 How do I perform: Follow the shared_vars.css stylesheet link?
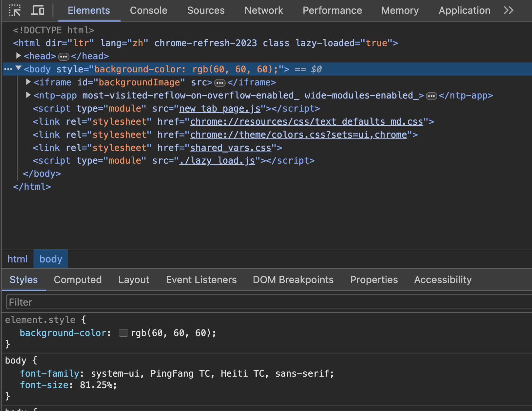pos(231,148)
